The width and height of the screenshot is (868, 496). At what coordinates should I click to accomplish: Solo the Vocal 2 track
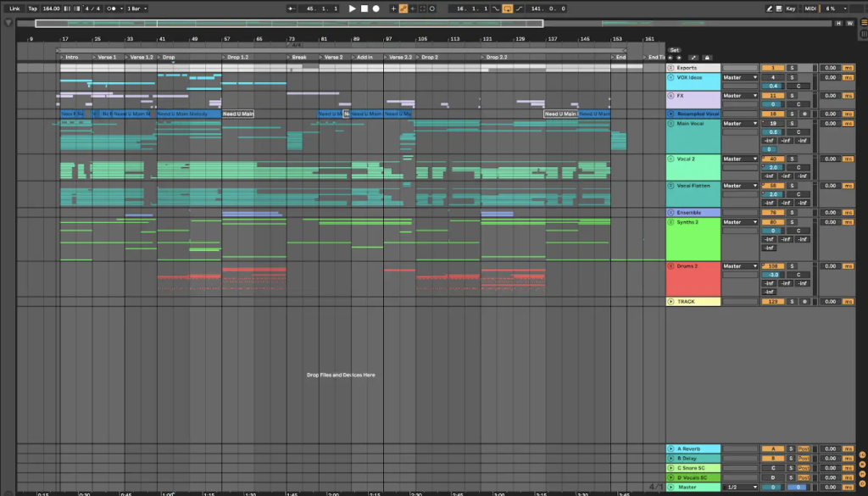tap(792, 159)
